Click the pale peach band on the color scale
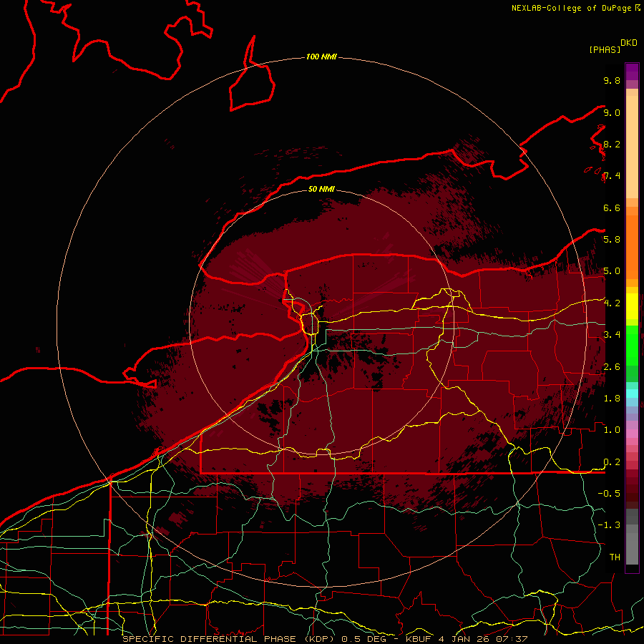644x644 pixels. 632,147
